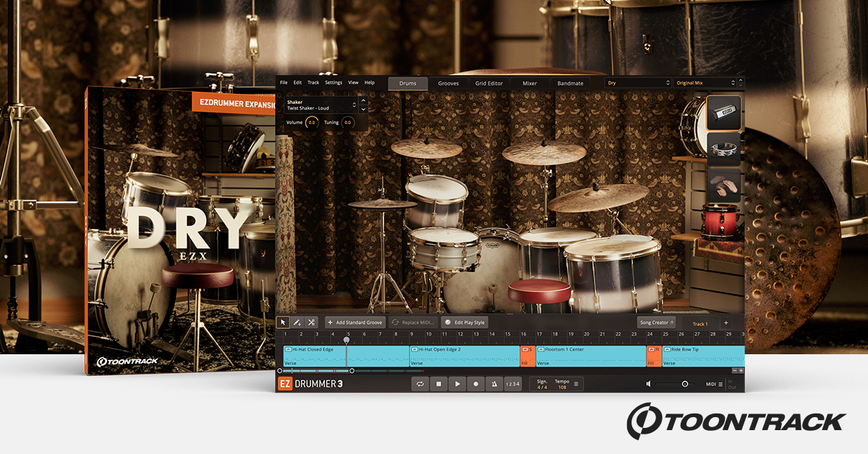
Task: Select the tambourine instrument thumbnail
Action: (x=723, y=149)
